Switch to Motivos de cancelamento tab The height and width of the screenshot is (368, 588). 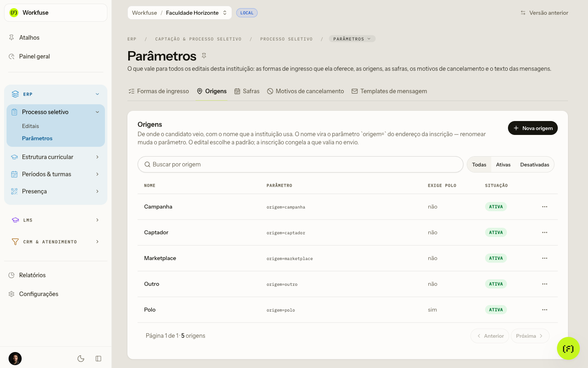click(305, 91)
